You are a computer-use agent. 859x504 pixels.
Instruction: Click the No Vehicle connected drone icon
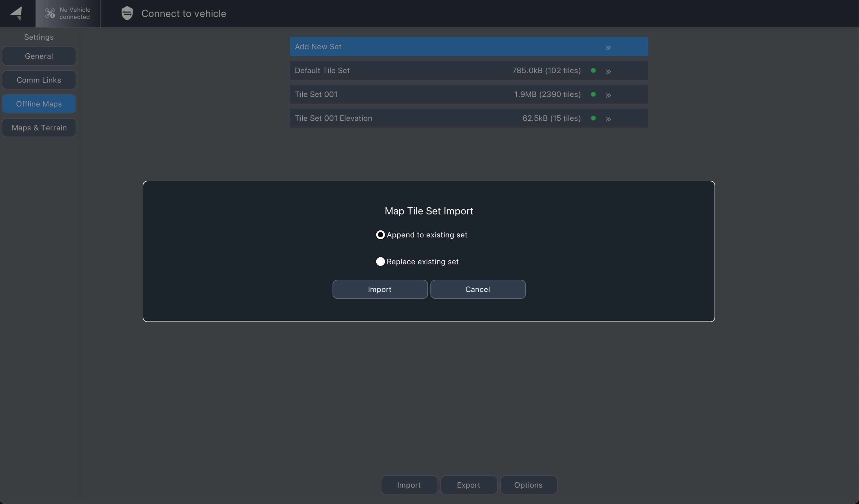50,13
